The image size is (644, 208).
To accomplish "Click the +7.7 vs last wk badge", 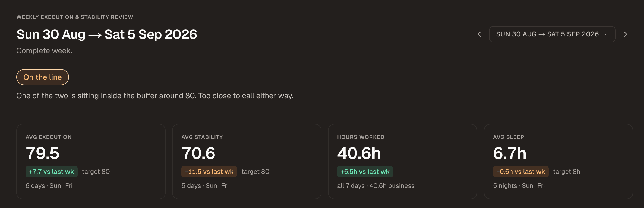I will pyautogui.click(x=52, y=172).
